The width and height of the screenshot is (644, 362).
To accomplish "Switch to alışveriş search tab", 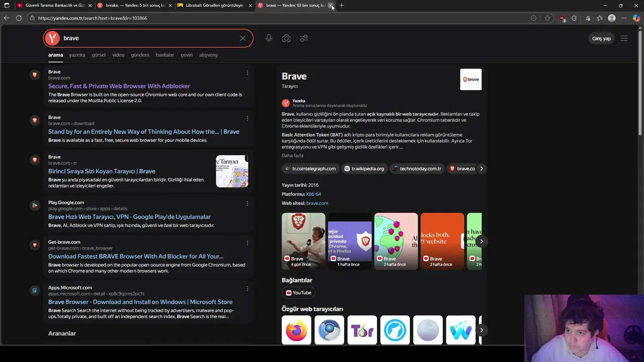I will pyautogui.click(x=208, y=55).
